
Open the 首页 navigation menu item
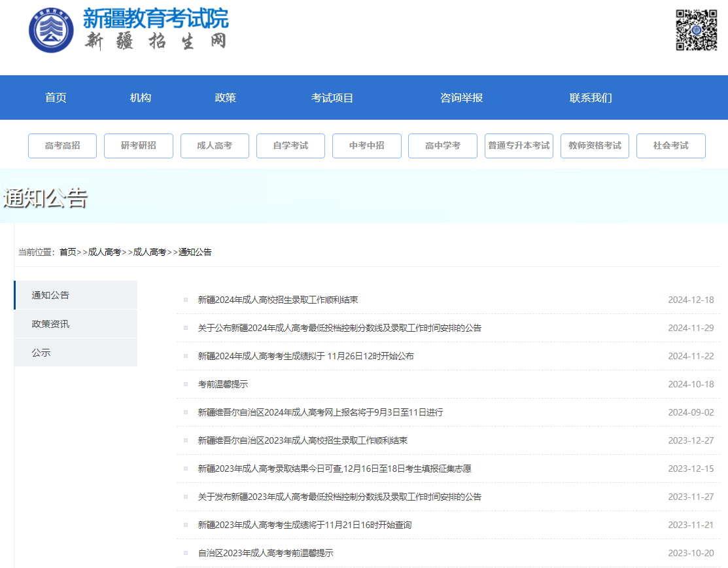[55, 98]
